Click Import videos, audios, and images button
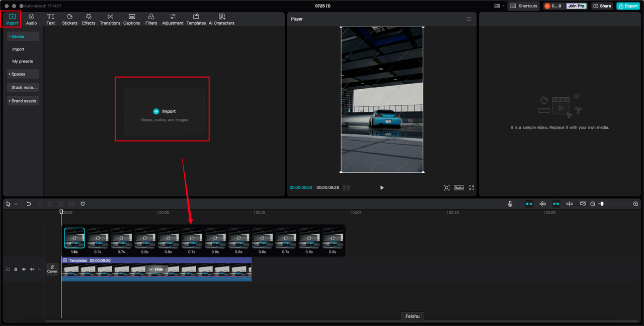The width and height of the screenshot is (644, 326). pos(165,111)
